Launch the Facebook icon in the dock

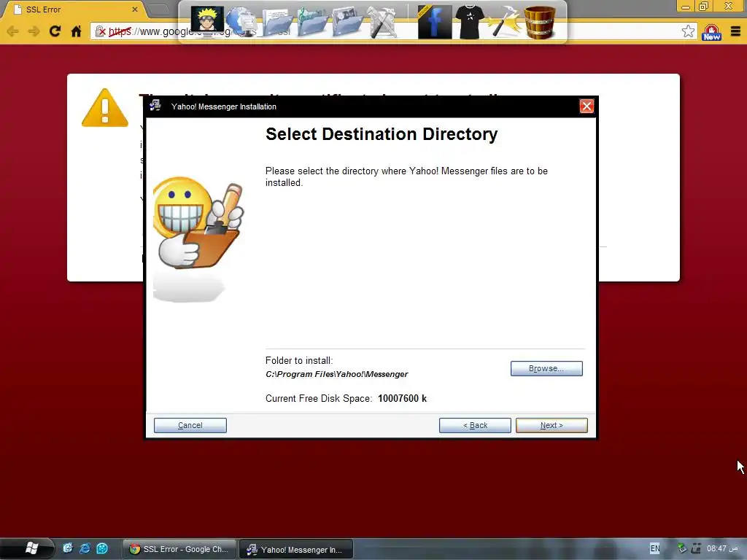434,22
